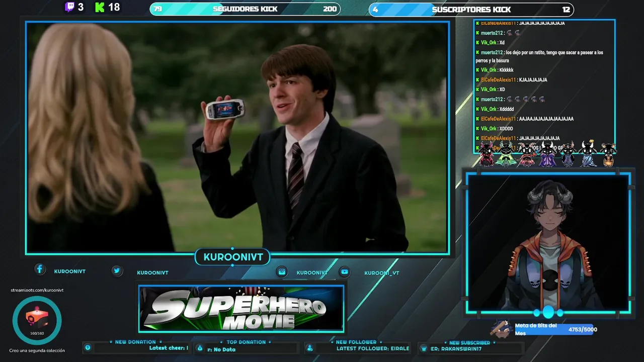Click the KUROONIVT Instagram handle text
The height and width of the screenshot is (362, 644).
click(312, 273)
